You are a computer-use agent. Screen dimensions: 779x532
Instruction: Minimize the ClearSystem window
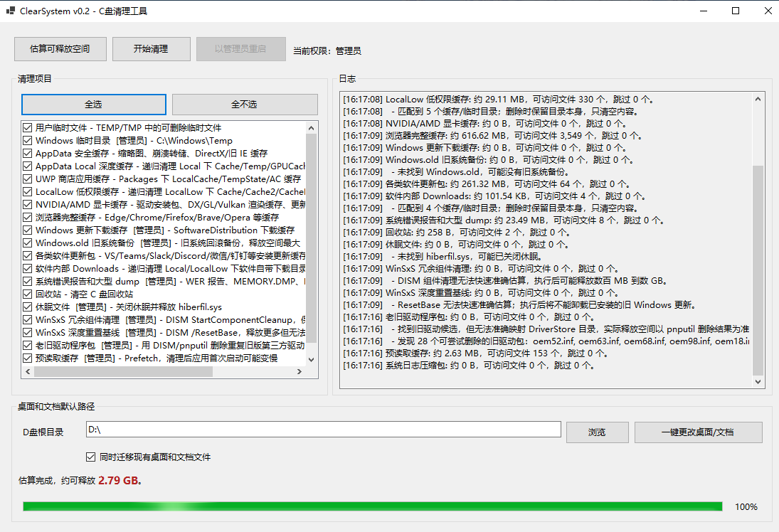(704, 11)
